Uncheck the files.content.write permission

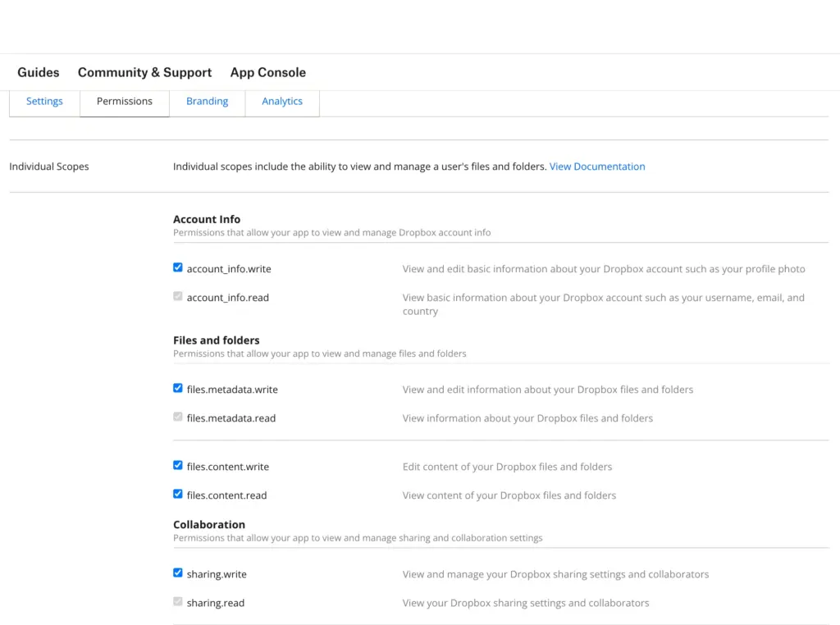click(x=178, y=465)
